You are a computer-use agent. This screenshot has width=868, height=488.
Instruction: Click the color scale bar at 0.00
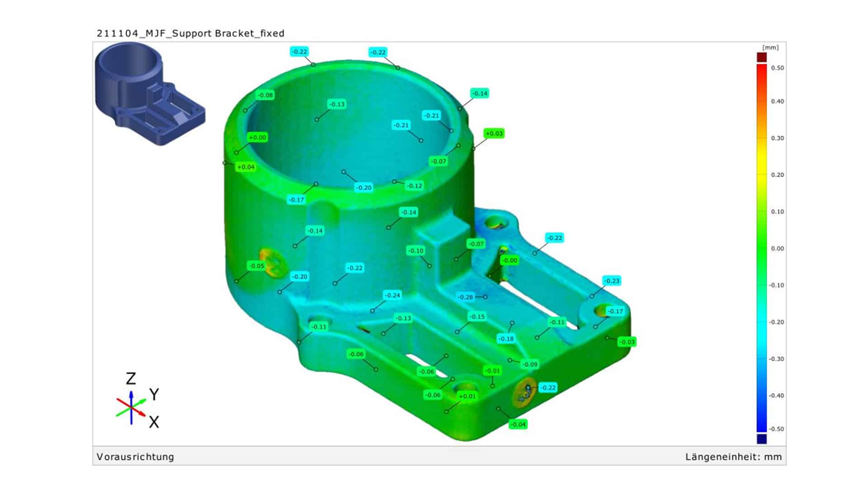tap(762, 249)
